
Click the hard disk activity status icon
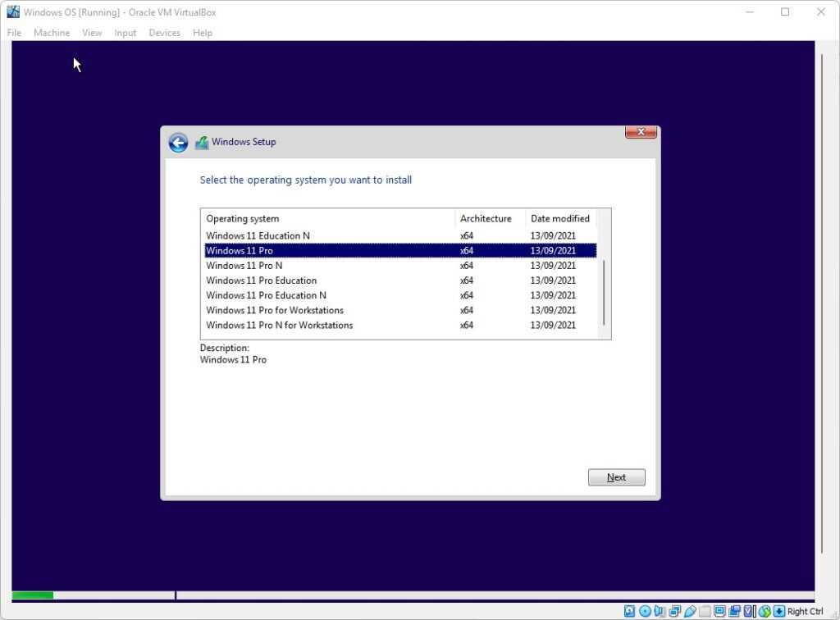[629, 611]
